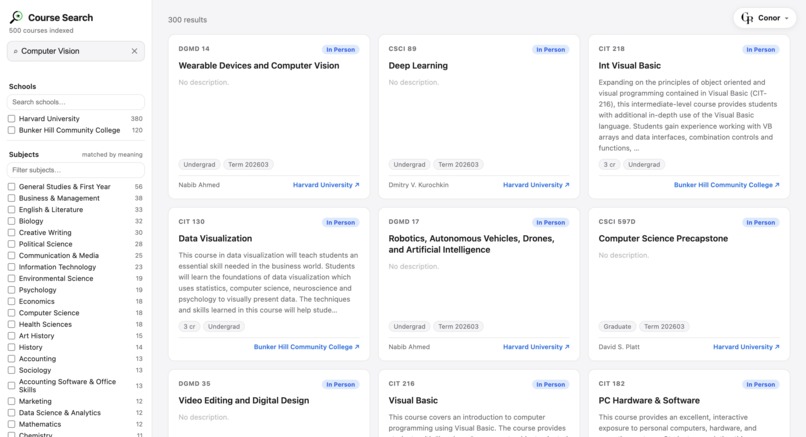Check the Health Sciences subject
Screen dimensions: 806x437
(11, 324)
